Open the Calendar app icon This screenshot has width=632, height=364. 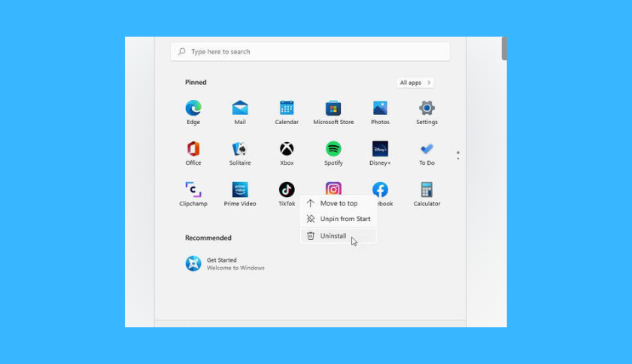(x=287, y=108)
